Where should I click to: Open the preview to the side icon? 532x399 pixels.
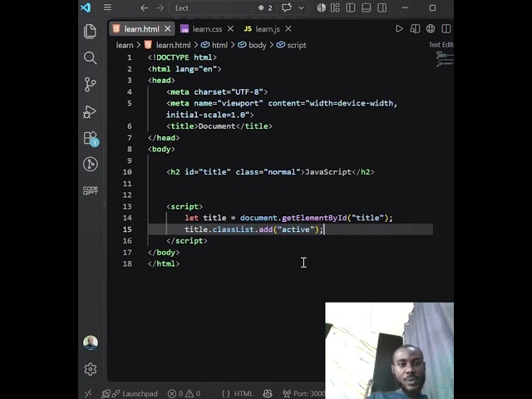point(415,29)
